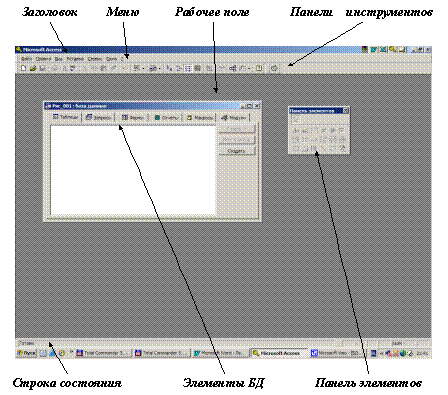
Task: Open the OfficeLinks dropdown arrow in the toolbar
Action: (x=143, y=69)
